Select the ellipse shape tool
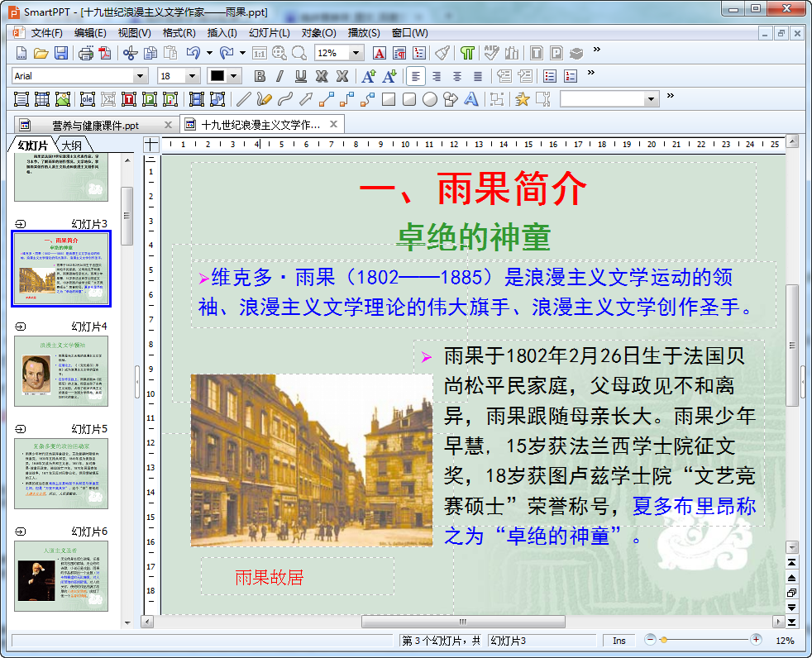 430,99
